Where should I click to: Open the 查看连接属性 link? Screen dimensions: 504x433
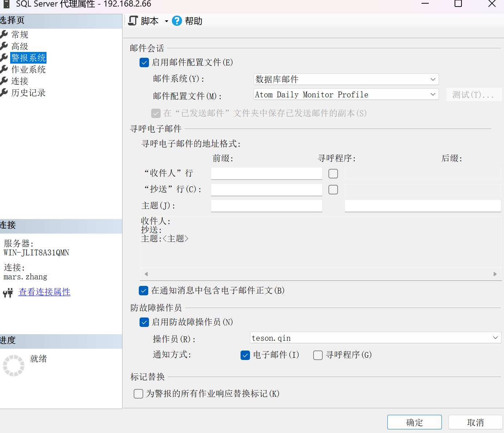(44, 292)
